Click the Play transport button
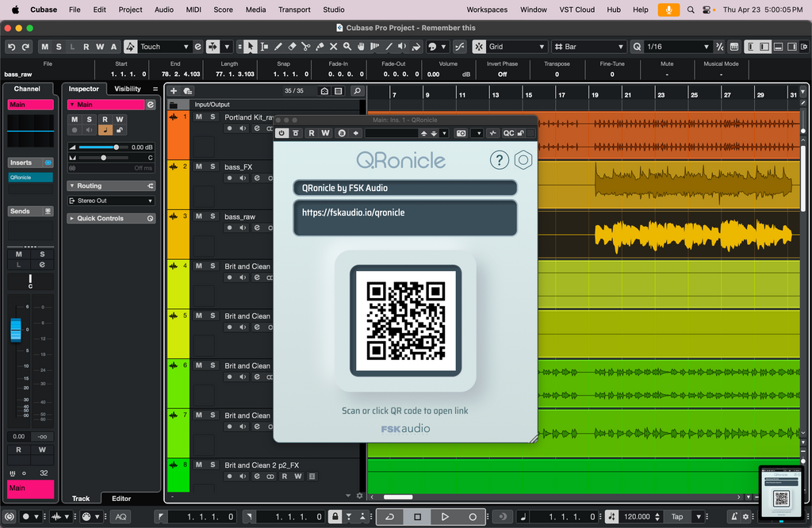812x528 pixels. pos(445,517)
